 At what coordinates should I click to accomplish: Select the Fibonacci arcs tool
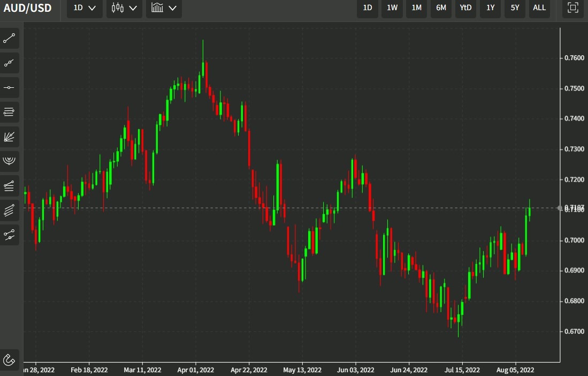(x=9, y=161)
